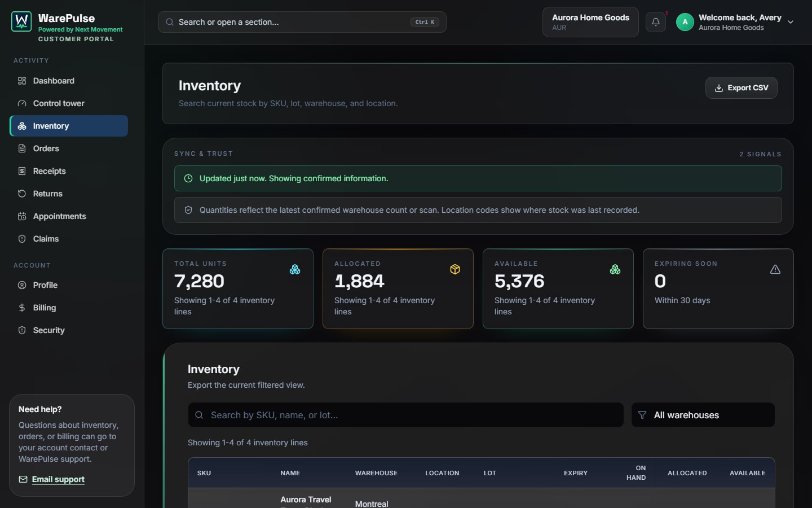Viewport: 812px width, 508px height.
Task: Click the ON HAND column header
Action: 636,473
